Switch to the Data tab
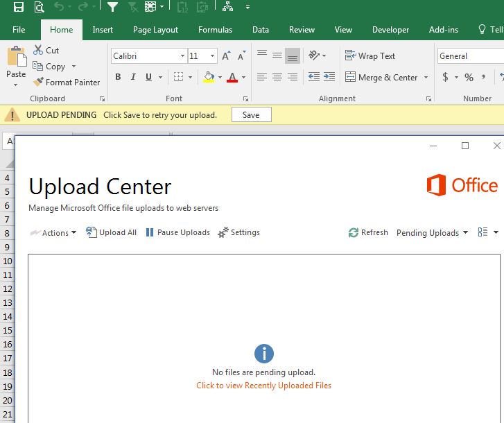 coord(261,30)
